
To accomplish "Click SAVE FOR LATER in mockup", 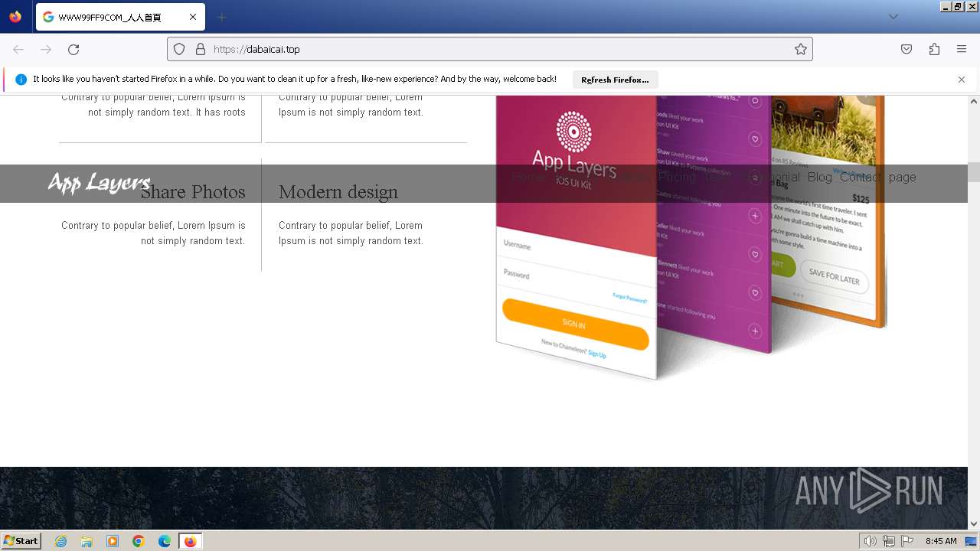I will coord(834,275).
